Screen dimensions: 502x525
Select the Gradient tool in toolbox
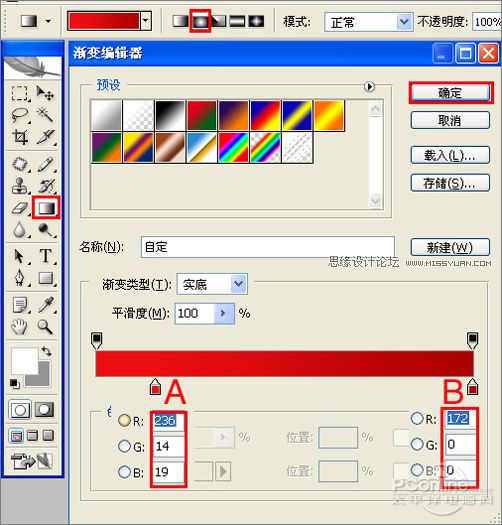(46, 208)
